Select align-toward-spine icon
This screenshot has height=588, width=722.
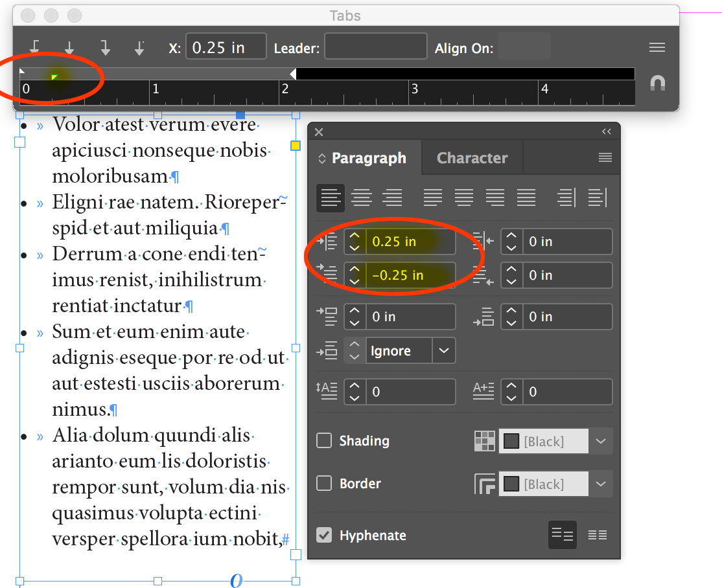(x=566, y=198)
